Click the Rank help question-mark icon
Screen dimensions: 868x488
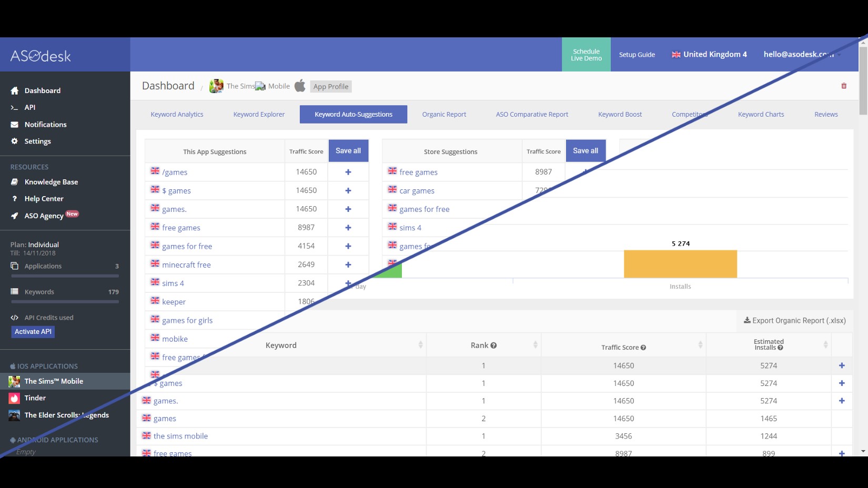(493, 345)
